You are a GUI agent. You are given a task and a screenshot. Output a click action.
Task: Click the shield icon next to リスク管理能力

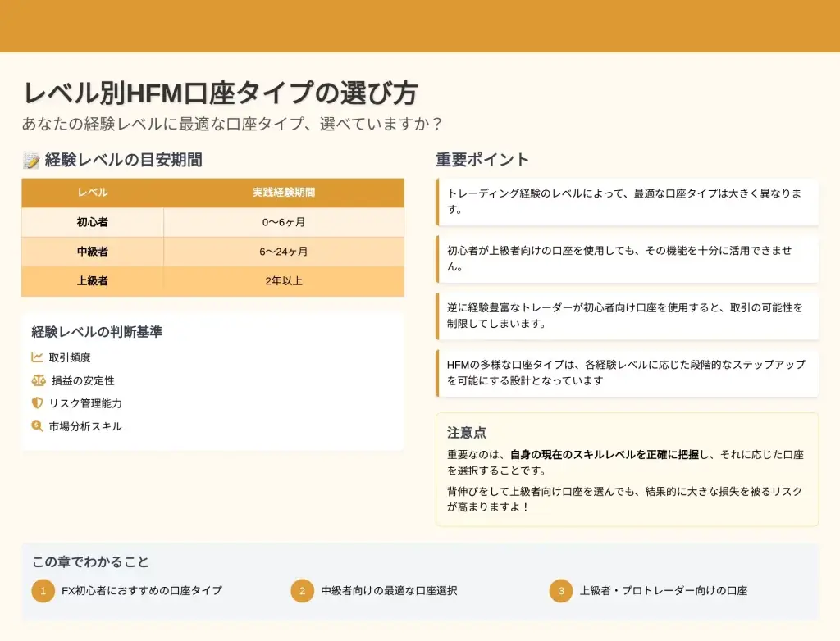coord(37,403)
